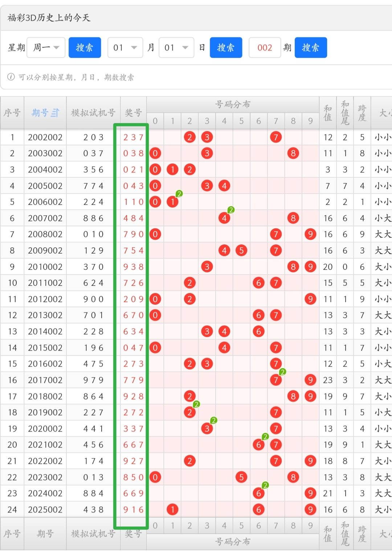Click 福彩3D历史上的今天 page title

[x=49, y=18]
